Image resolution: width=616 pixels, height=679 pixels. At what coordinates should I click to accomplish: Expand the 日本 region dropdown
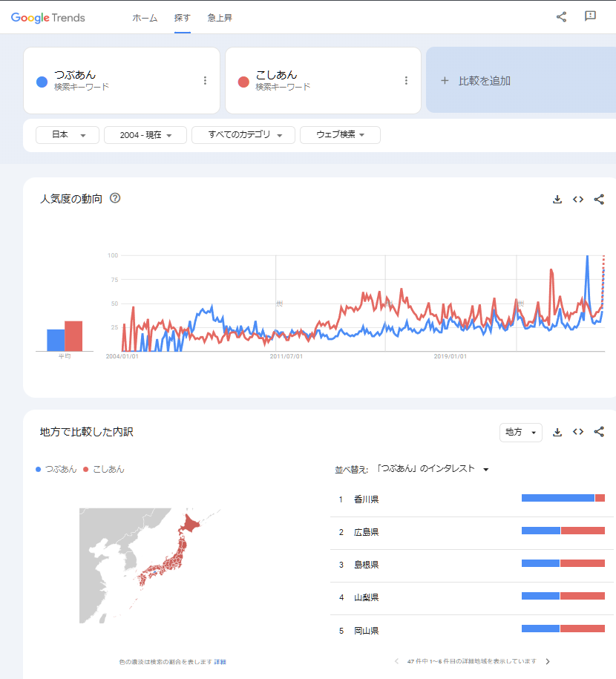point(68,135)
